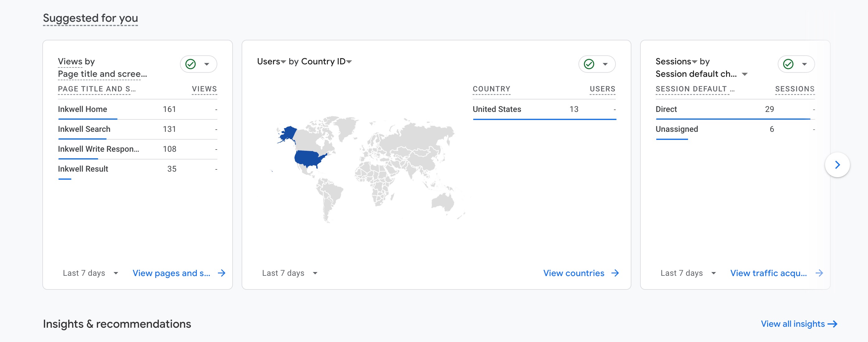The height and width of the screenshot is (342, 868).
Task: Open the Sessions metric dropdown
Action: [x=694, y=62]
